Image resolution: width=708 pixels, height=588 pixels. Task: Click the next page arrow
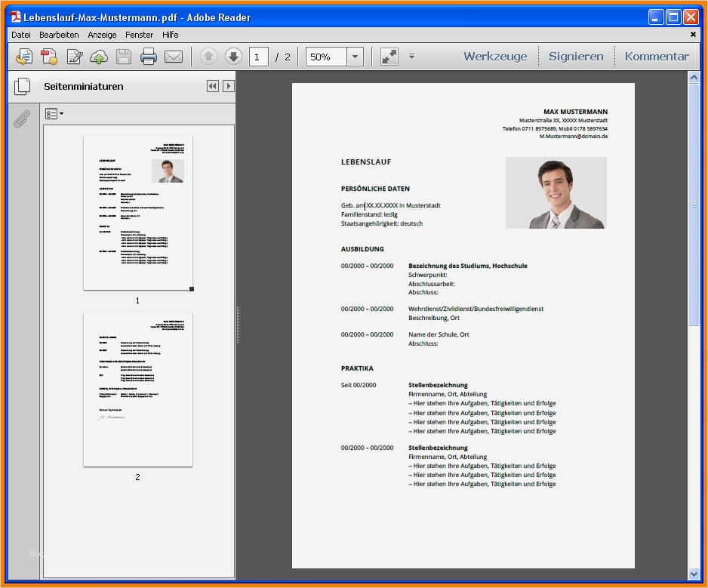tap(233, 56)
